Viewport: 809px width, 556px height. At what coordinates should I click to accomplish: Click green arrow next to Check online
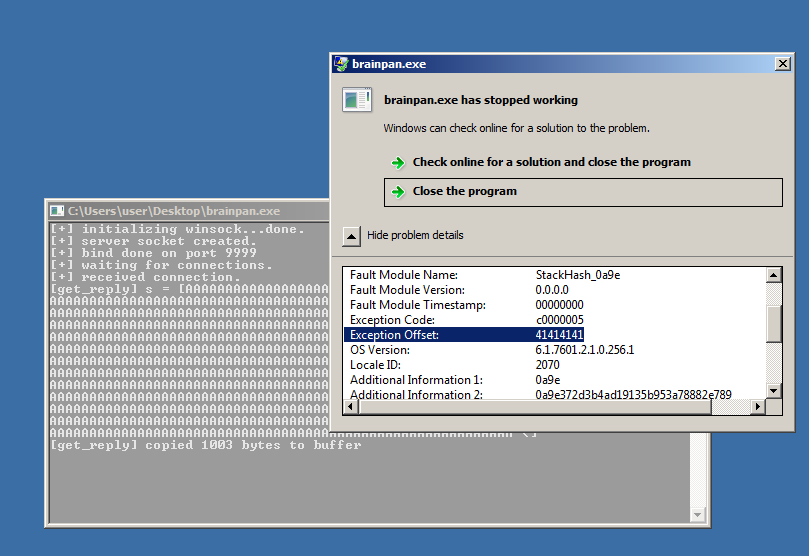tap(398, 163)
